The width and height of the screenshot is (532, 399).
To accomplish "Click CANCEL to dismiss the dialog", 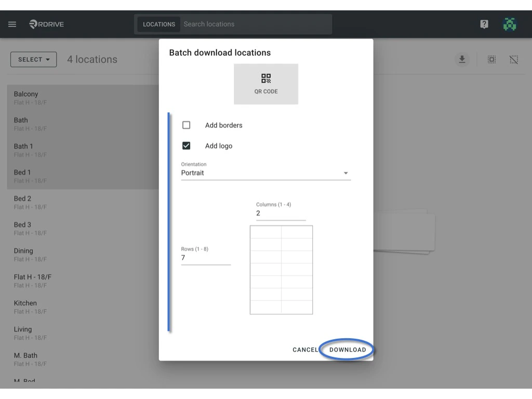I will point(305,350).
